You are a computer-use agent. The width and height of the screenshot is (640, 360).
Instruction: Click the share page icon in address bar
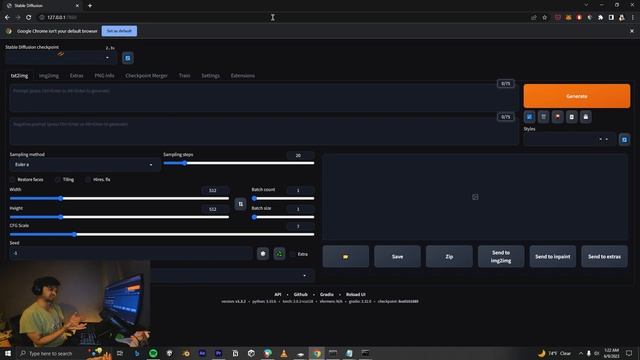[x=533, y=17]
